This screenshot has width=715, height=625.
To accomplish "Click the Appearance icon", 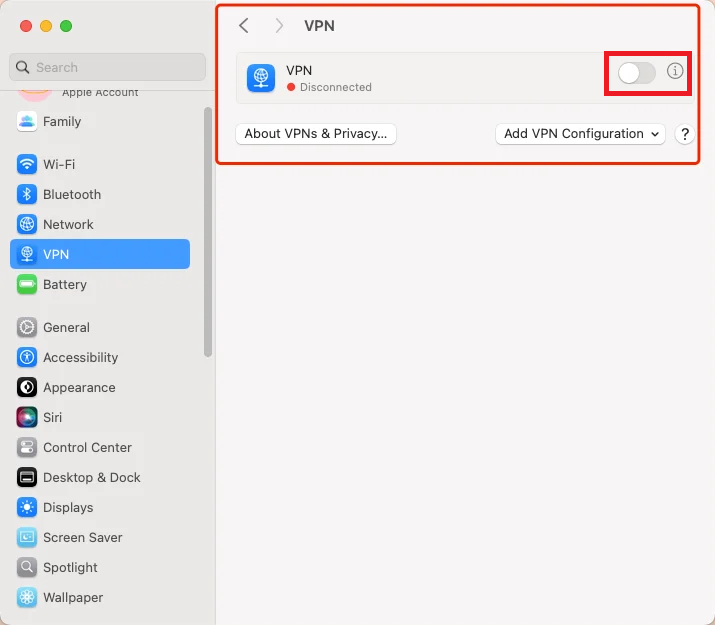I will pos(27,387).
